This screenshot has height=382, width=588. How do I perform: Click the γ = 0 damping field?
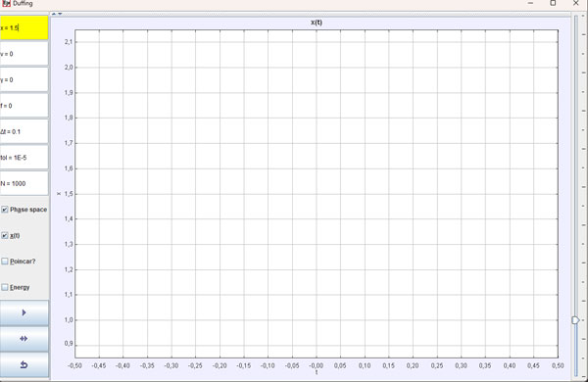(x=24, y=79)
